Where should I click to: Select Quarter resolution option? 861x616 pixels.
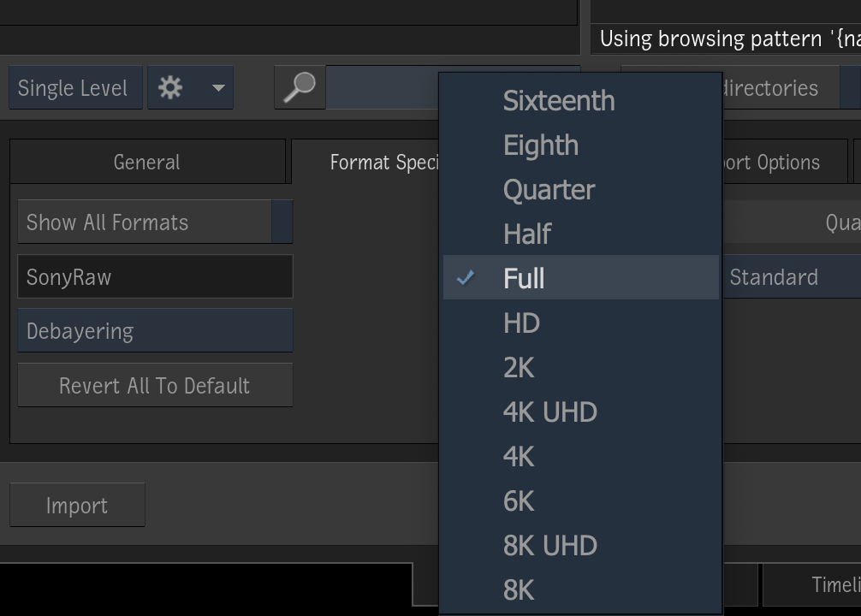(x=549, y=190)
